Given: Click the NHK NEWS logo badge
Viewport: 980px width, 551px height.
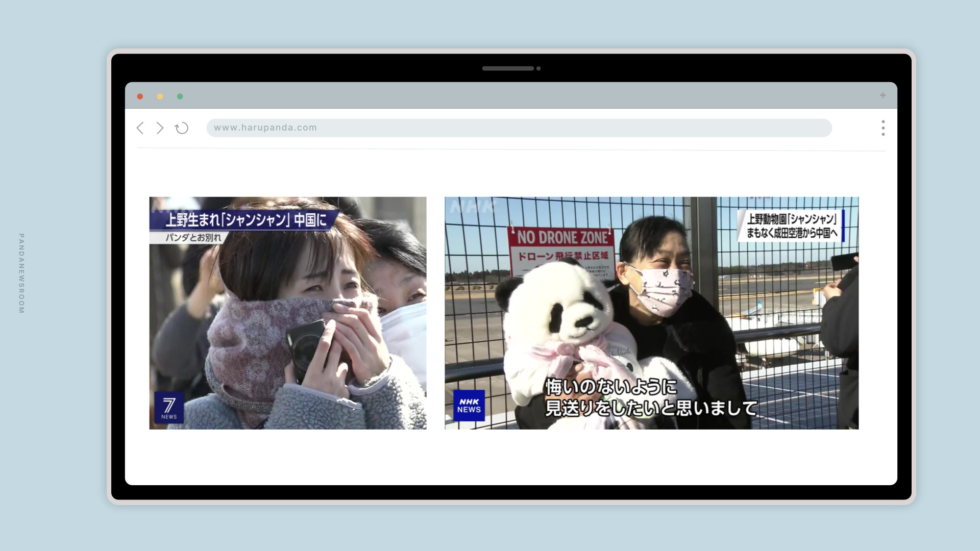Looking at the screenshot, I should coord(469,405).
